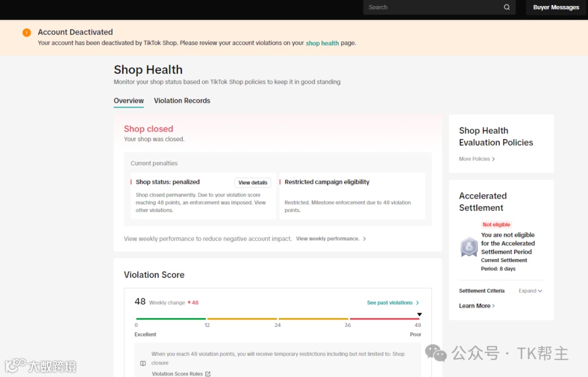Open the shop health link in banner

coord(322,43)
